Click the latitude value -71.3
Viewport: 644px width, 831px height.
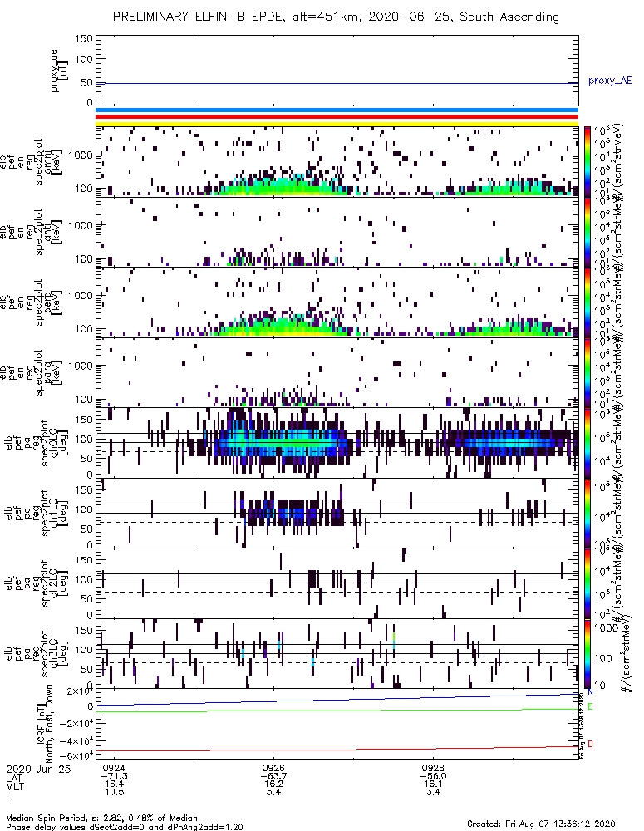click(114, 776)
